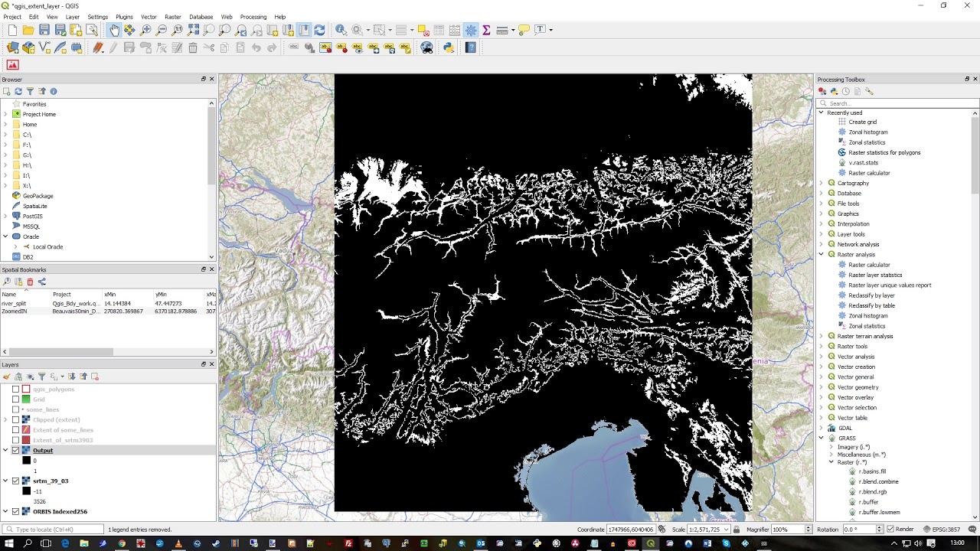Collapse the Raster analysis group
Viewport: 980px width, 551px height.
[x=822, y=254]
